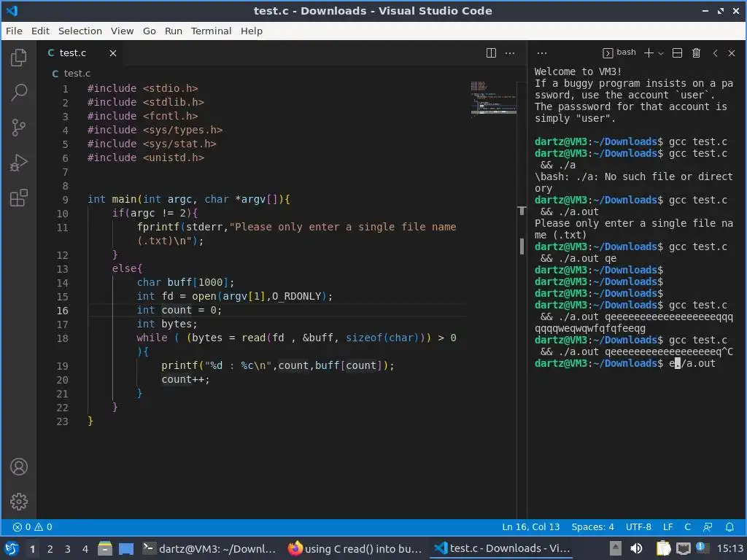This screenshot has width=747, height=560.
Task: Click the editor vertical scrollbar thumb
Action: click(522, 246)
